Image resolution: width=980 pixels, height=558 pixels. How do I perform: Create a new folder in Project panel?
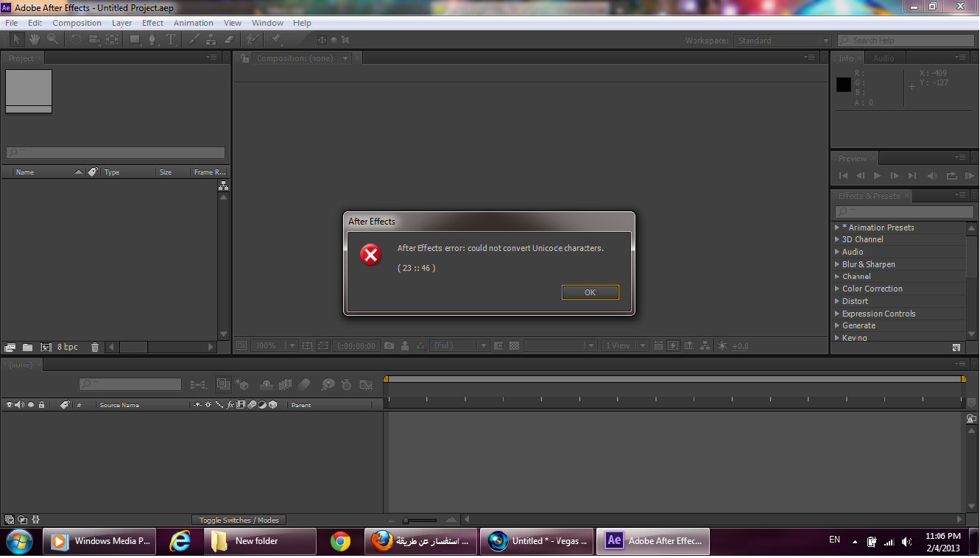pos(27,347)
